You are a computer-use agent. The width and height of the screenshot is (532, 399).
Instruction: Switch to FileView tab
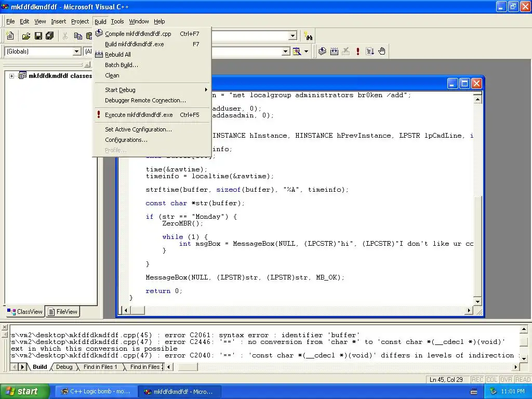click(x=63, y=312)
